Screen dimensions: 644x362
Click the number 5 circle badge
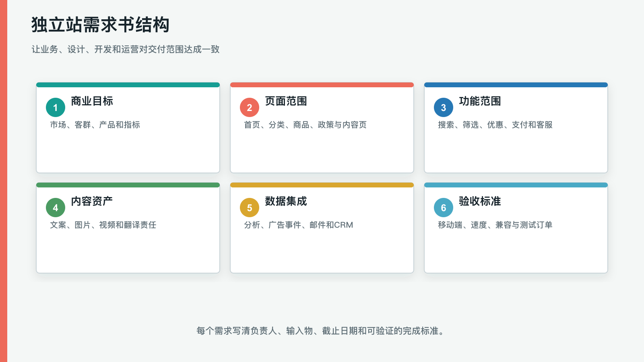(250, 208)
